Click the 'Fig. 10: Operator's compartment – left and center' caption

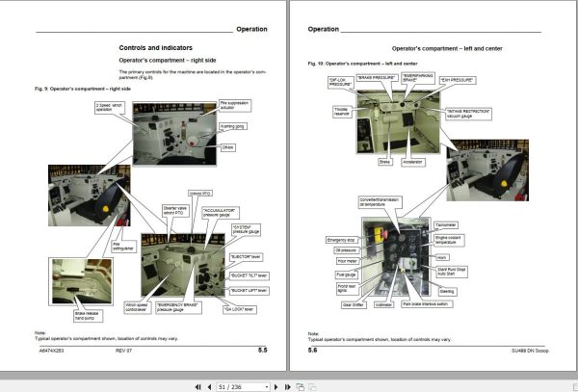[x=362, y=64]
